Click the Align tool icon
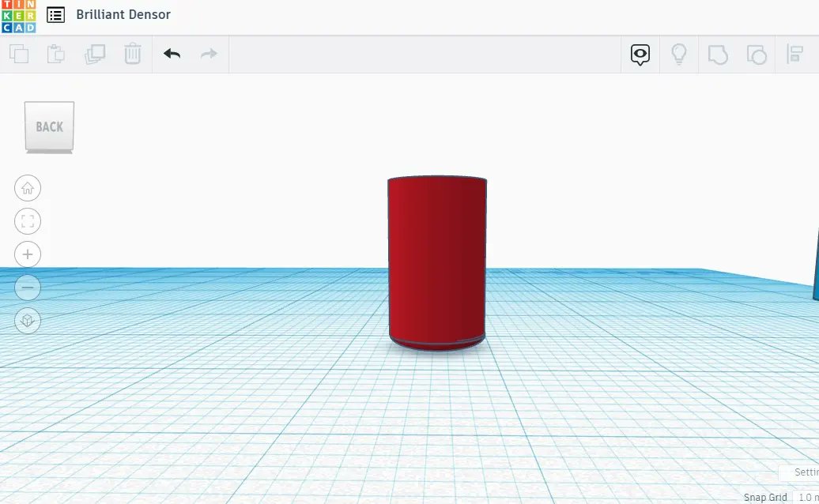 coord(795,55)
